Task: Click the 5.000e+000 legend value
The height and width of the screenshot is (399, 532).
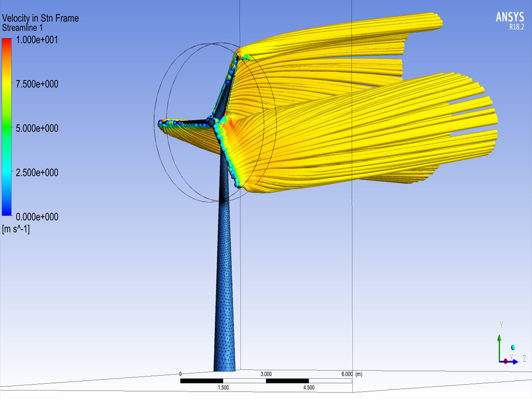Action: (37, 128)
